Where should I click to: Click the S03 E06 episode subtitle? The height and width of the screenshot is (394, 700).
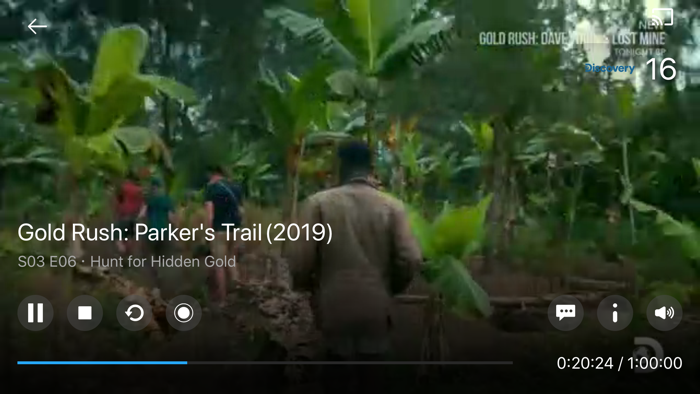127,261
